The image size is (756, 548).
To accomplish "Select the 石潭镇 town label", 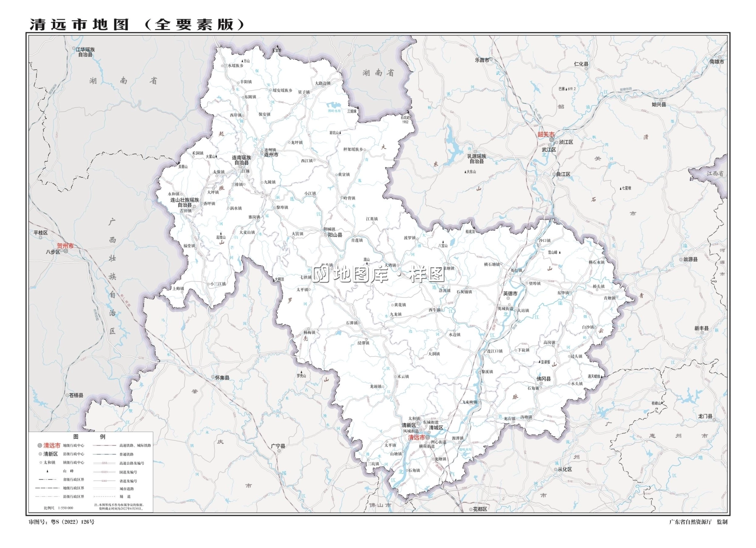I will 352,323.
